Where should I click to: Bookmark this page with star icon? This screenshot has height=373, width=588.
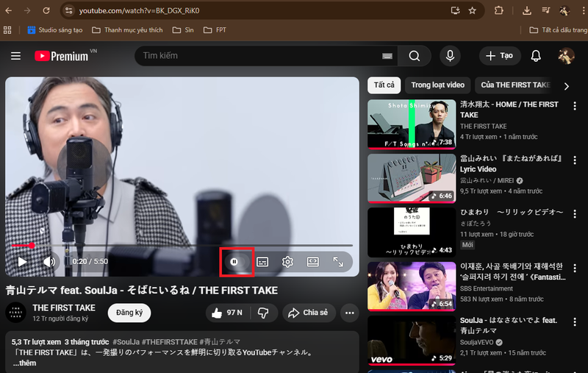pyautogui.click(x=472, y=10)
